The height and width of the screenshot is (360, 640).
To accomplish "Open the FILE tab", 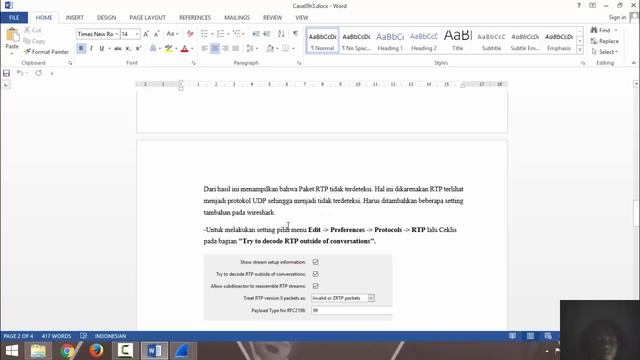I will point(14,18).
